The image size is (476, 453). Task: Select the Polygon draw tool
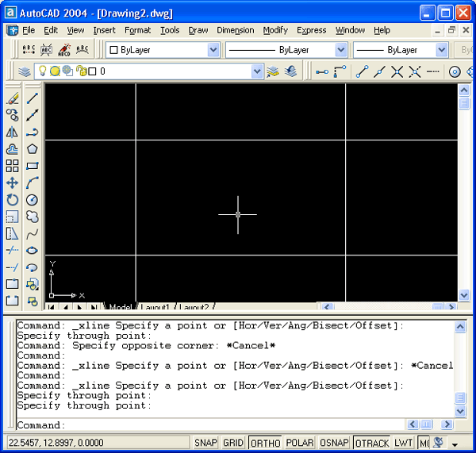33,148
